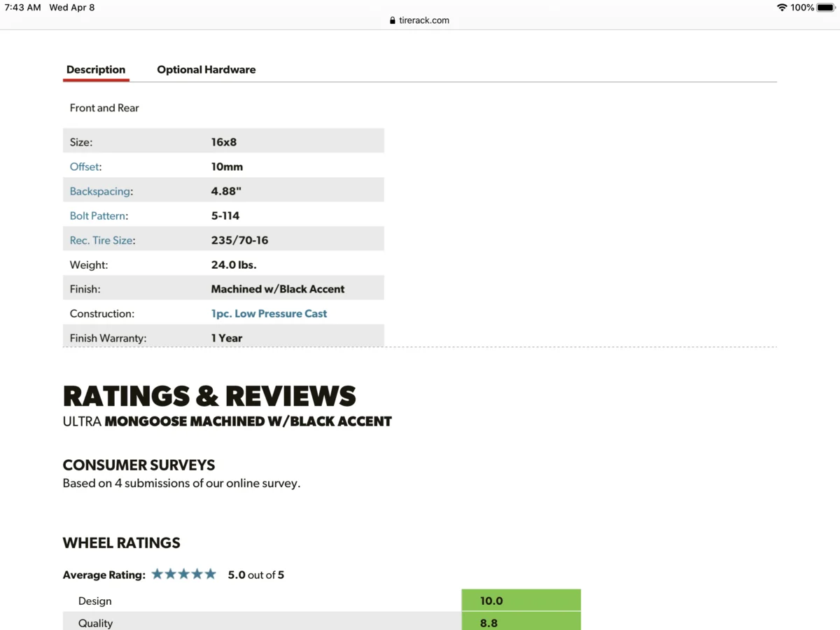The height and width of the screenshot is (630, 840).
Task: Open the Description tab
Action: 96,69
